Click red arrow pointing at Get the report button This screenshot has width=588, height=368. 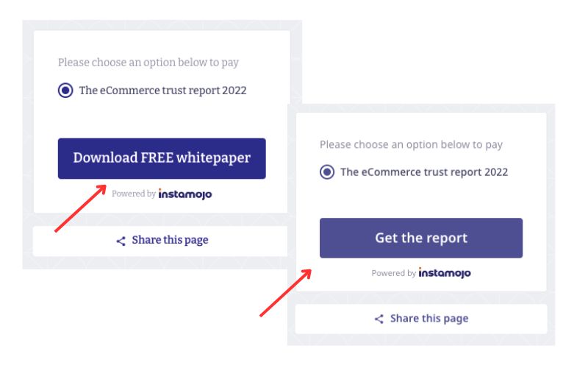coord(287,292)
